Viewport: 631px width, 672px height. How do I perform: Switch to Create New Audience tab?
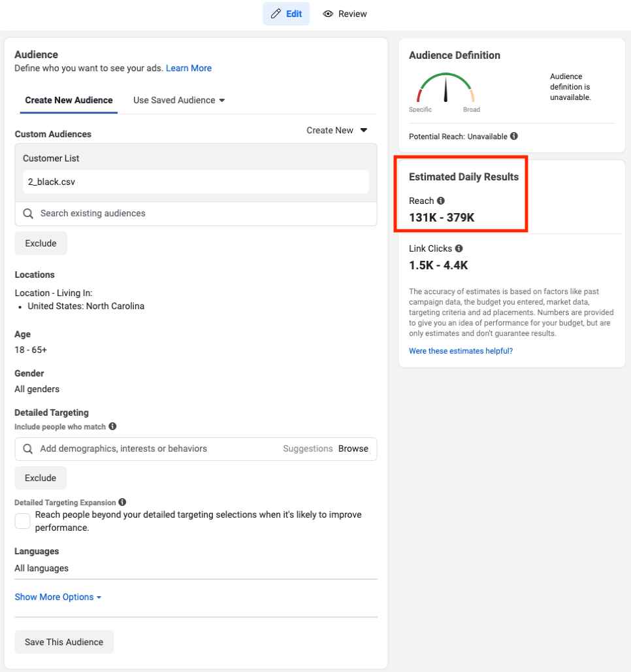tap(69, 100)
